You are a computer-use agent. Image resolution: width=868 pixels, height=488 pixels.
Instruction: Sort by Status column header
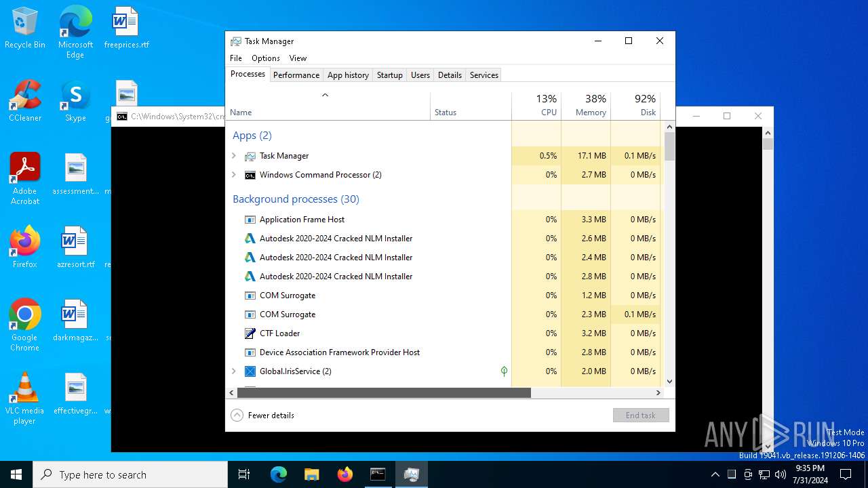(471, 105)
